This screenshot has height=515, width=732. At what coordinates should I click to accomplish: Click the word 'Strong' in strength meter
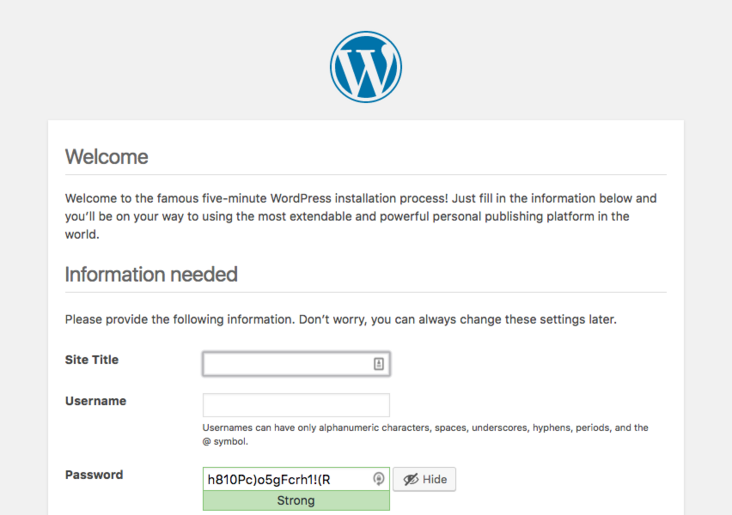tap(296, 501)
